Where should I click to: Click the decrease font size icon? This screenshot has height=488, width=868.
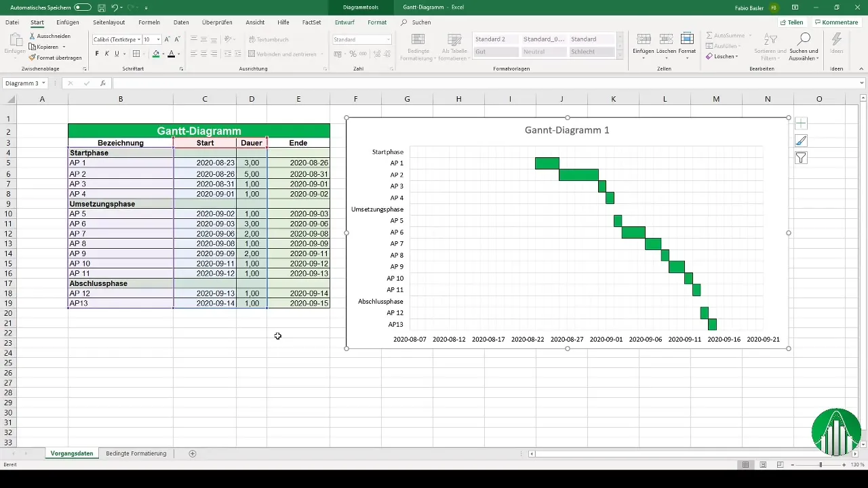(178, 40)
